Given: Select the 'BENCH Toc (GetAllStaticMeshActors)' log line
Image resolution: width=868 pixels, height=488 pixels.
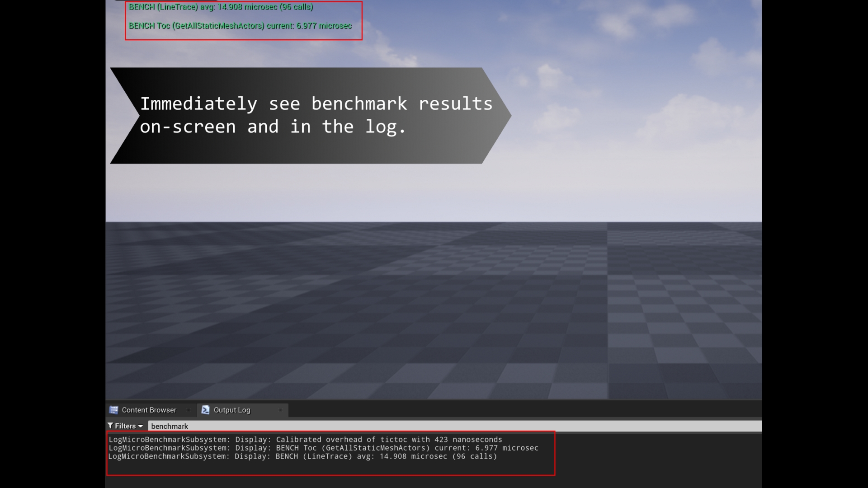Looking at the screenshot, I should click(323, 448).
